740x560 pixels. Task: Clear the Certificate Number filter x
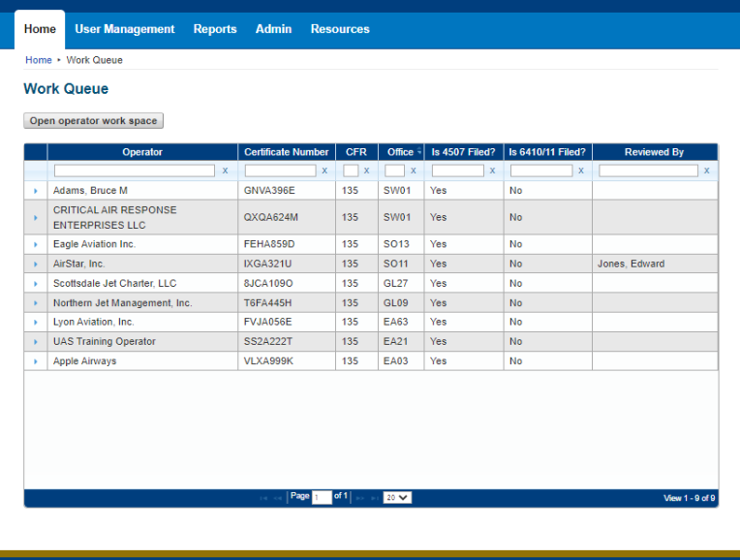(324, 171)
